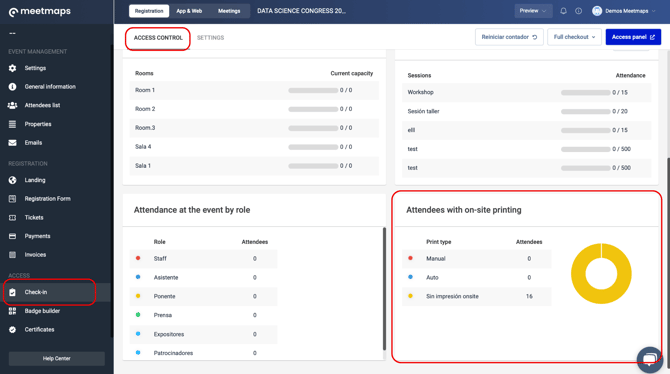
Task: Click the red Staff role color dot
Action: point(138,258)
